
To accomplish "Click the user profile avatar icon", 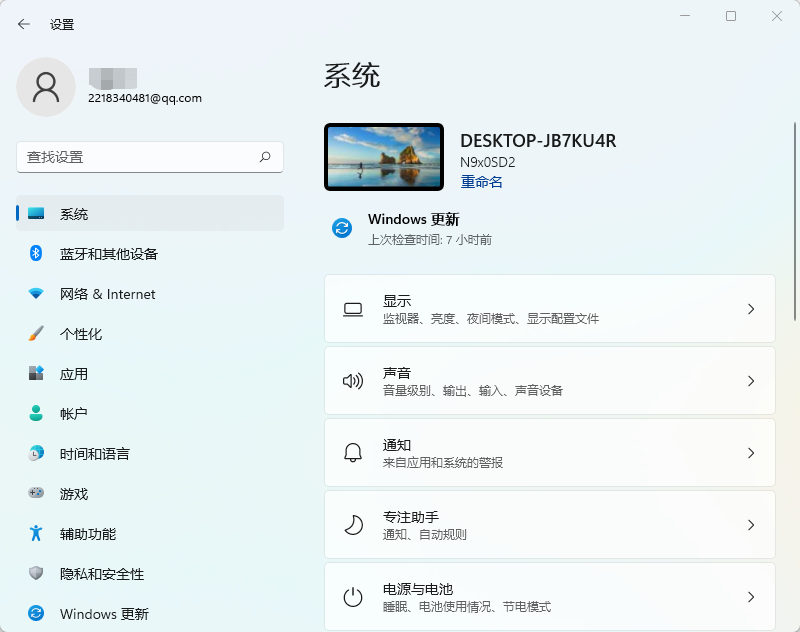I will (x=46, y=87).
